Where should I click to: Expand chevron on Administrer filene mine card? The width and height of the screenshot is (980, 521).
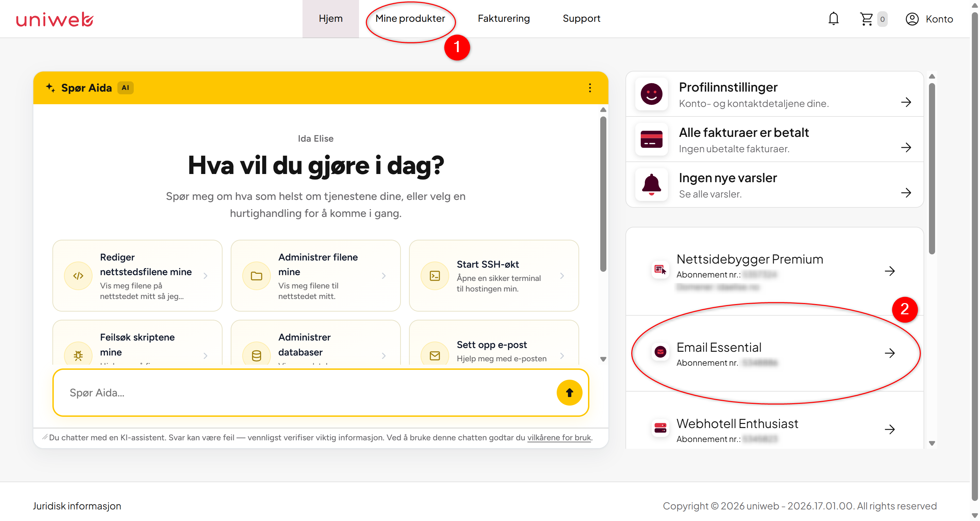(383, 276)
